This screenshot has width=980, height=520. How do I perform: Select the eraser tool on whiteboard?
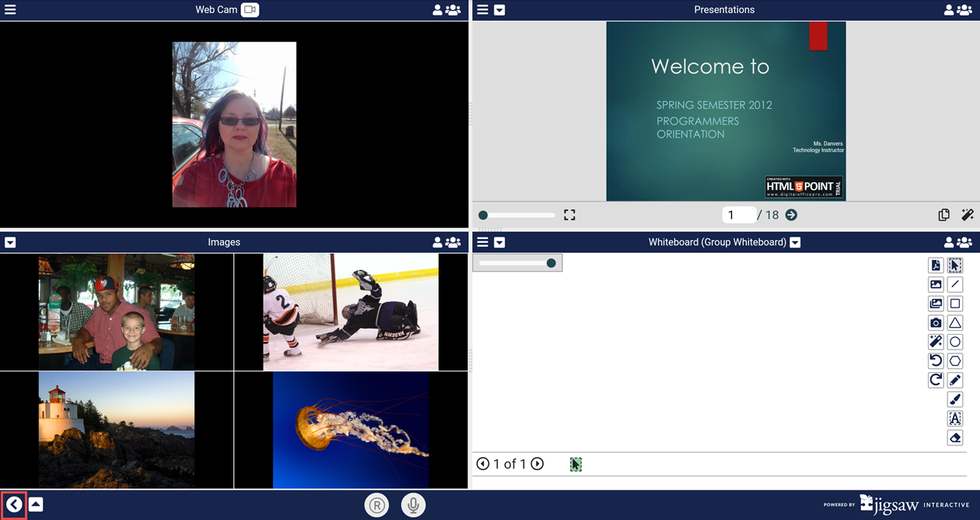point(955,438)
